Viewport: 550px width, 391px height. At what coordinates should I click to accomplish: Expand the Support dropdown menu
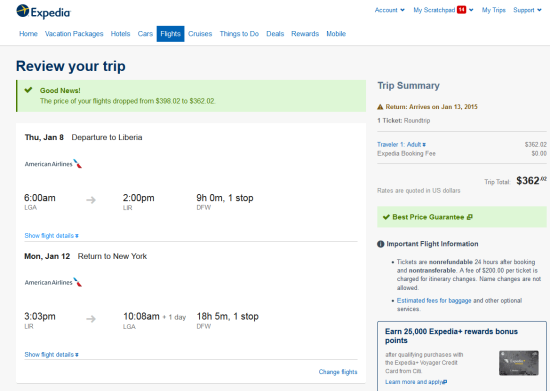(x=527, y=10)
